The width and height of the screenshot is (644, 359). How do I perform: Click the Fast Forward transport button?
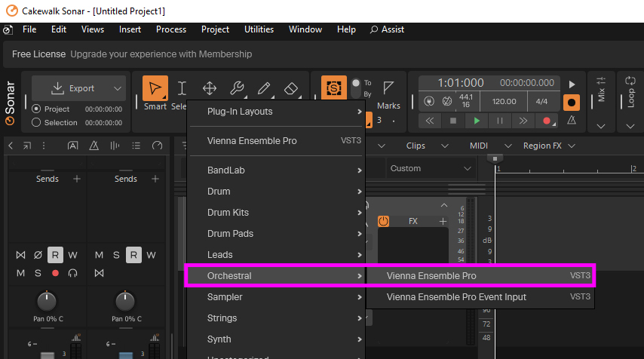[523, 121]
